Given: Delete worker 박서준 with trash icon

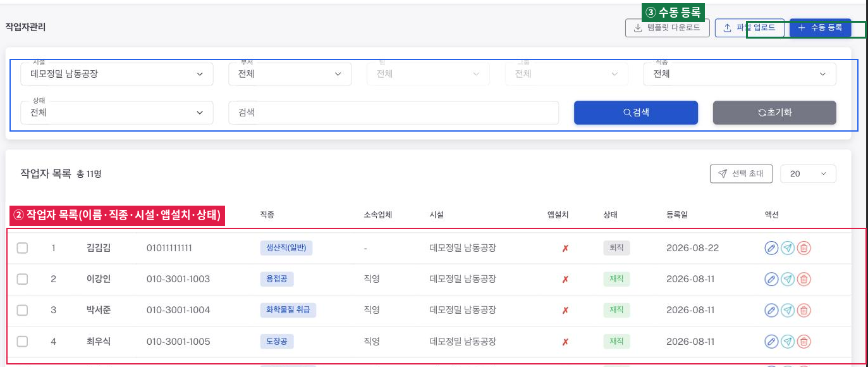Looking at the screenshot, I should coord(804,310).
